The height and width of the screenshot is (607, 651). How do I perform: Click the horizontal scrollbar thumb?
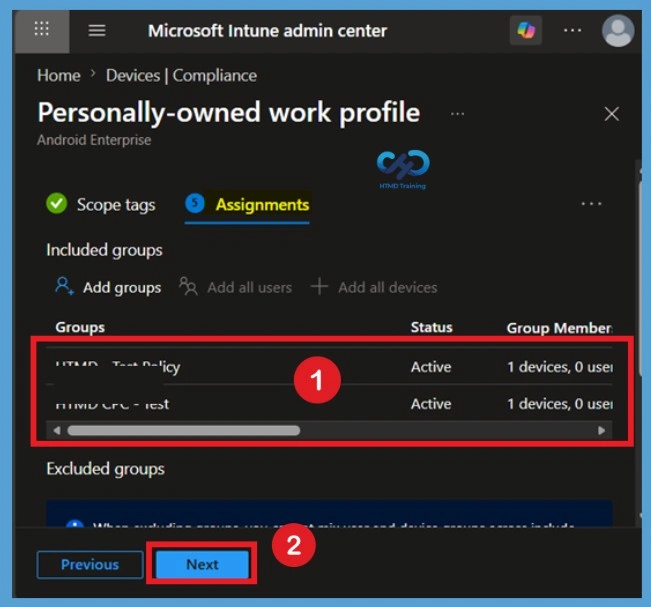(x=184, y=431)
